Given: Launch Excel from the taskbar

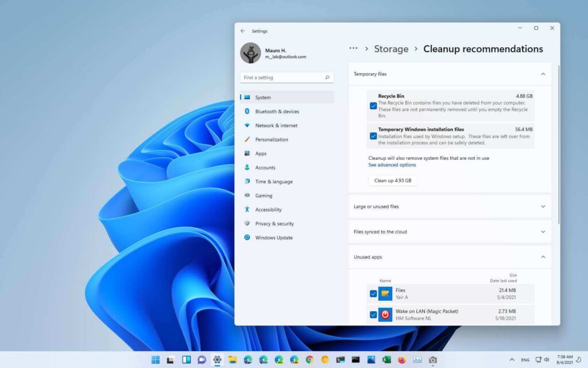Looking at the screenshot, I should coord(386,360).
